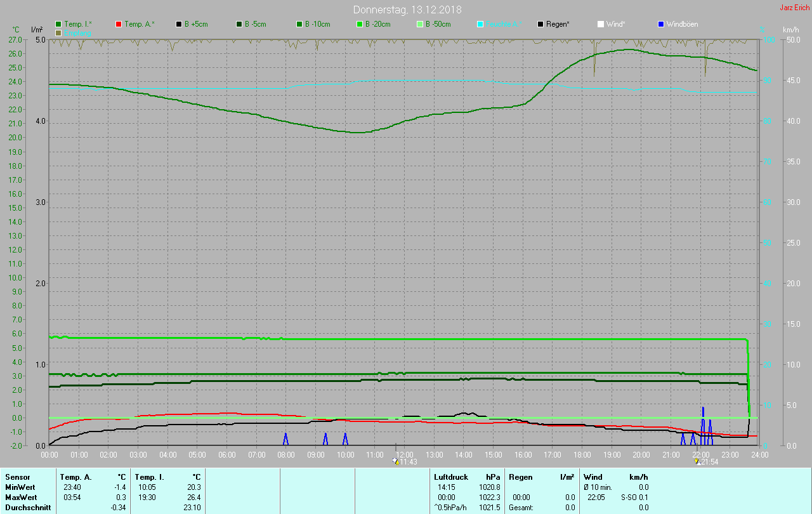Toggle the B -20cm legend entry

tap(360, 24)
